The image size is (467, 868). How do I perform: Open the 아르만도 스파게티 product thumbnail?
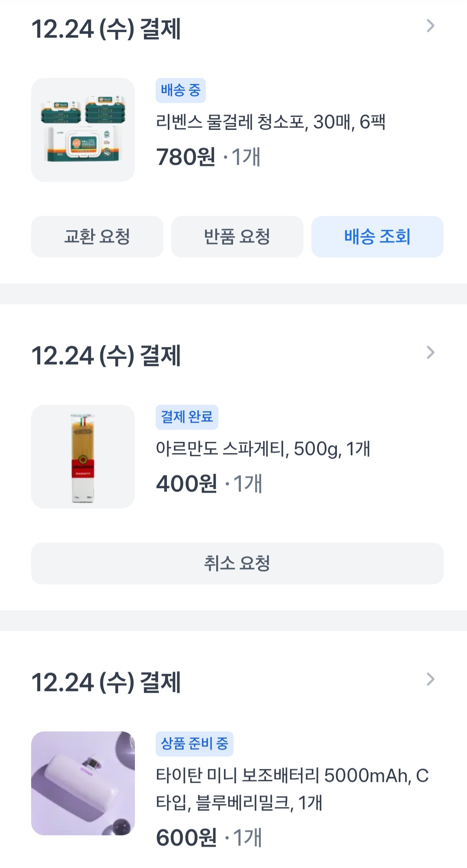coord(83,457)
